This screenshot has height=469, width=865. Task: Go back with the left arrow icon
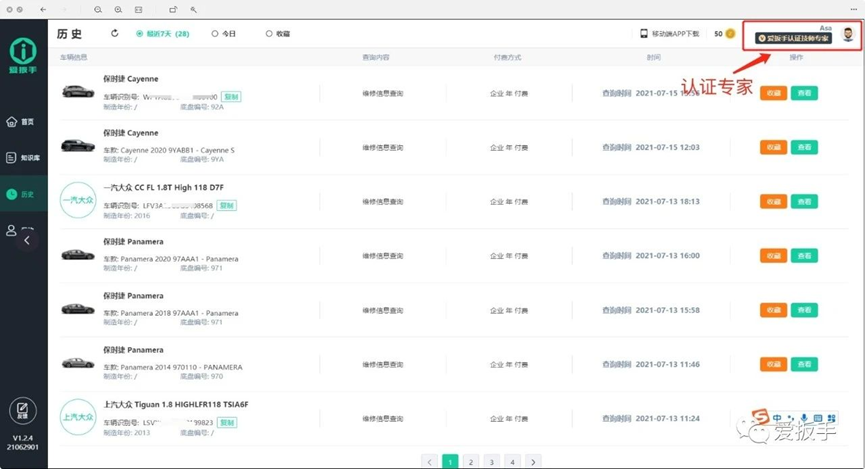coord(43,9)
